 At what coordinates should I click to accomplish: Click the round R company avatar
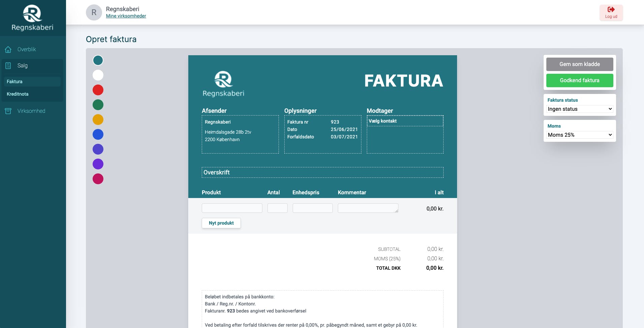point(94,12)
